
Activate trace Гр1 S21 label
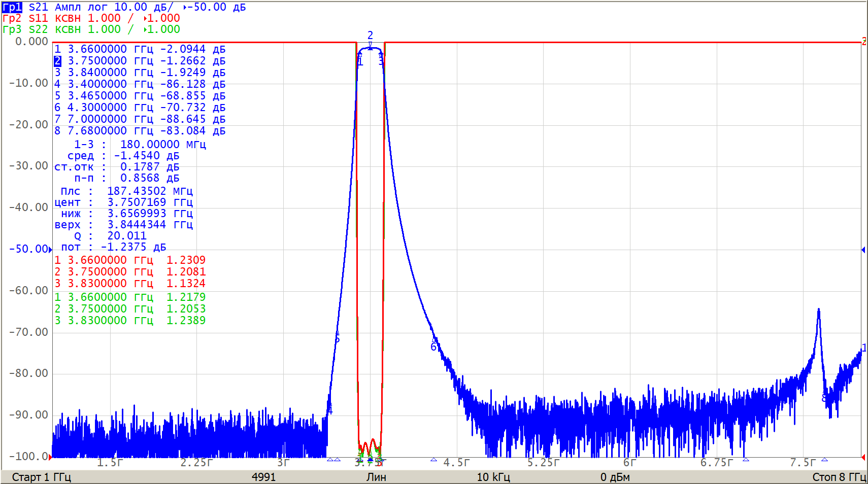tap(12, 7)
